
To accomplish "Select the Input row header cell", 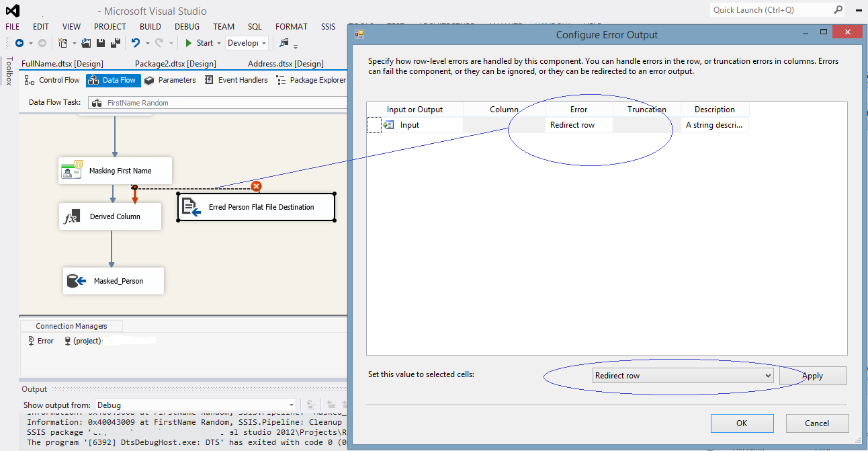I will click(x=374, y=125).
